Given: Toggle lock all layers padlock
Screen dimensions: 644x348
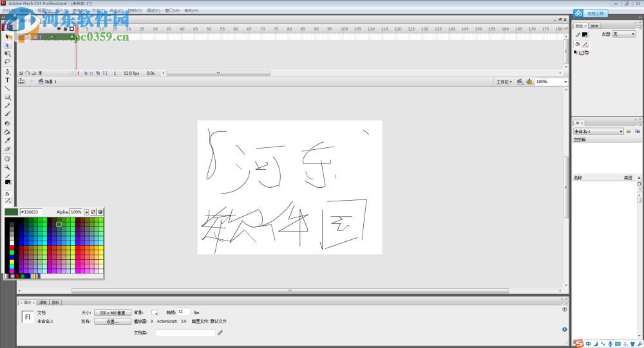Looking at the screenshot, I should [65, 29].
